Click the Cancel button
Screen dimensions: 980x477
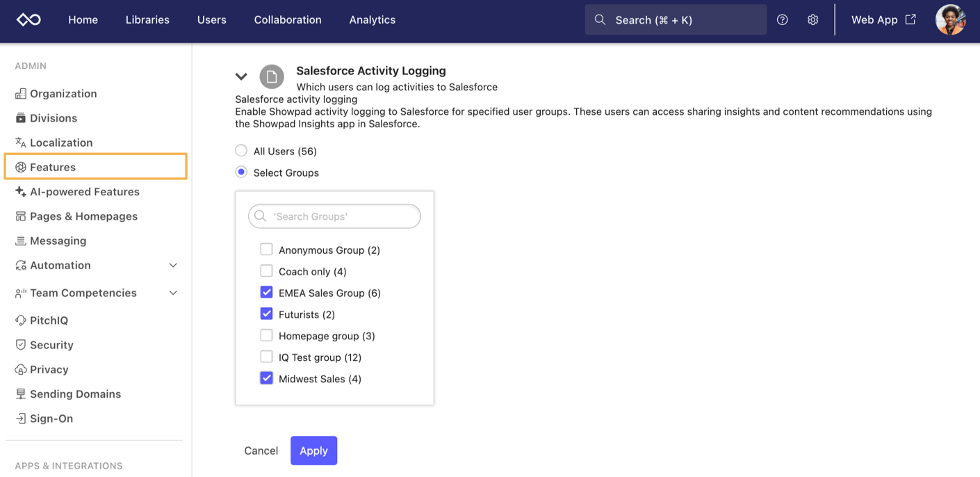tap(261, 451)
